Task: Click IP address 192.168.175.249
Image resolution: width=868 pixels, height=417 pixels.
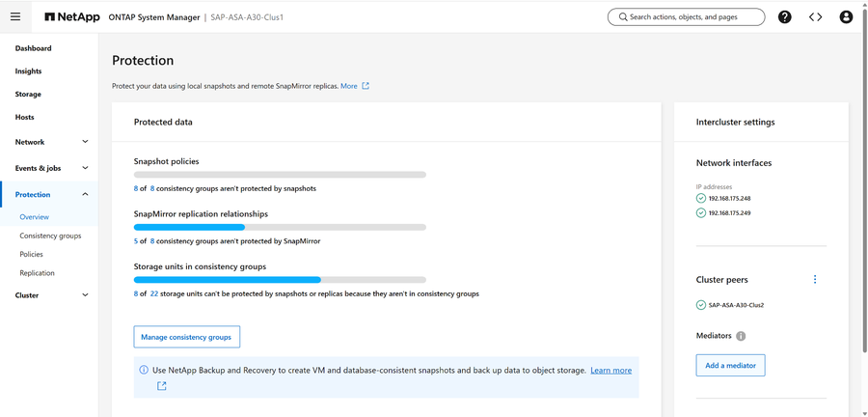Action: 730,212
